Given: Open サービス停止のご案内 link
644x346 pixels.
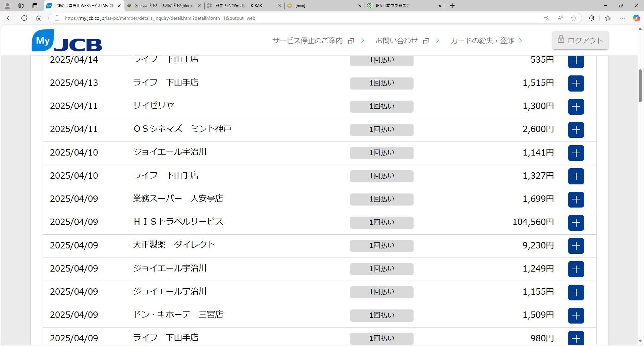Looking at the screenshot, I should pos(318,41).
